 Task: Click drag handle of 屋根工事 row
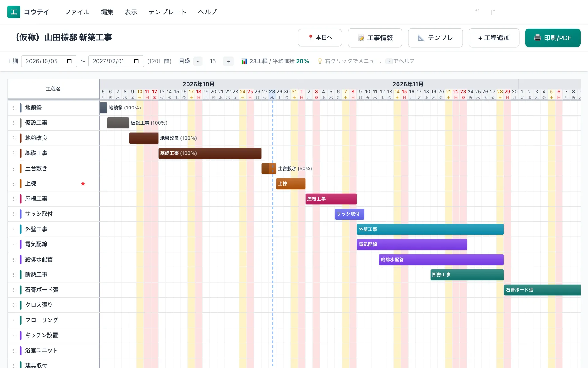click(x=14, y=199)
